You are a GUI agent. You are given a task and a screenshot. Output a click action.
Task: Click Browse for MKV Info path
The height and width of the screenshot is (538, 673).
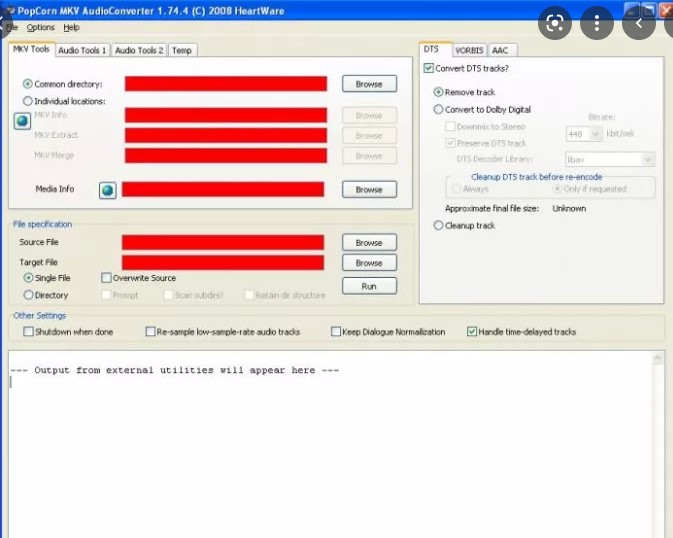pos(369,116)
